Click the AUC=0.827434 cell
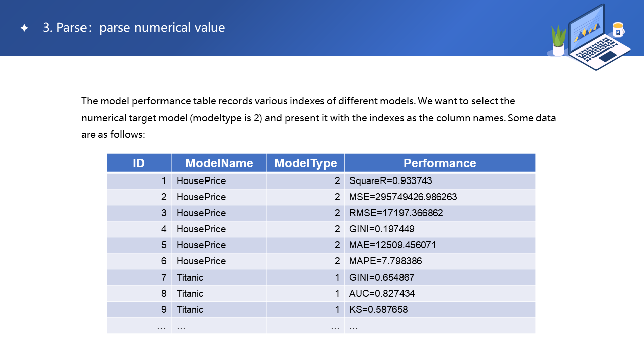This screenshot has height=362, width=644. click(x=382, y=293)
